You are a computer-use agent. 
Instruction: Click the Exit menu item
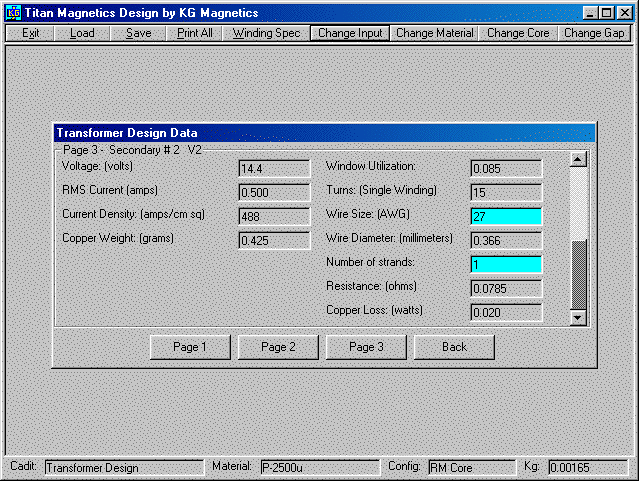click(x=31, y=33)
